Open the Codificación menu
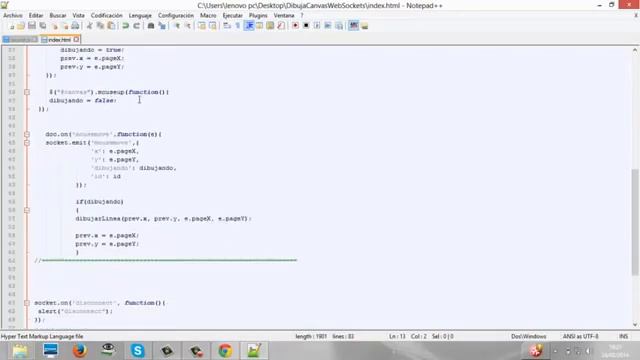The width and height of the screenshot is (640, 360). click(107, 16)
